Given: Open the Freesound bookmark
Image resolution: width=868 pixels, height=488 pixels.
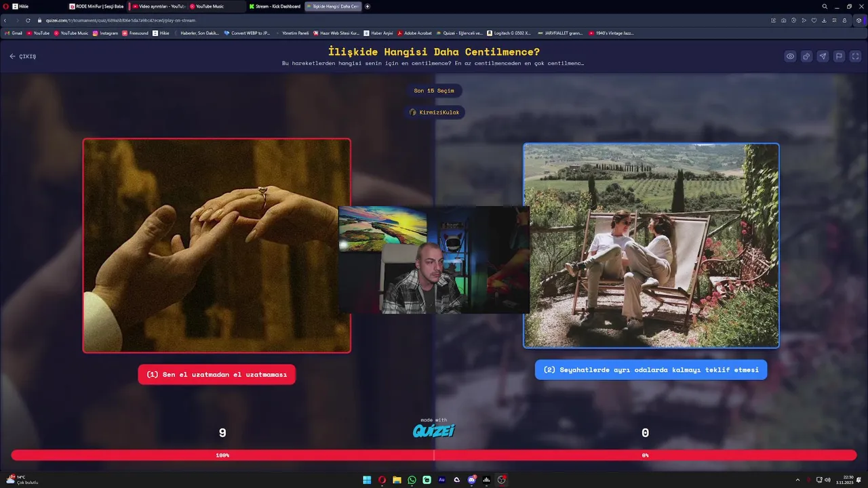Looking at the screenshot, I should 136,33.
